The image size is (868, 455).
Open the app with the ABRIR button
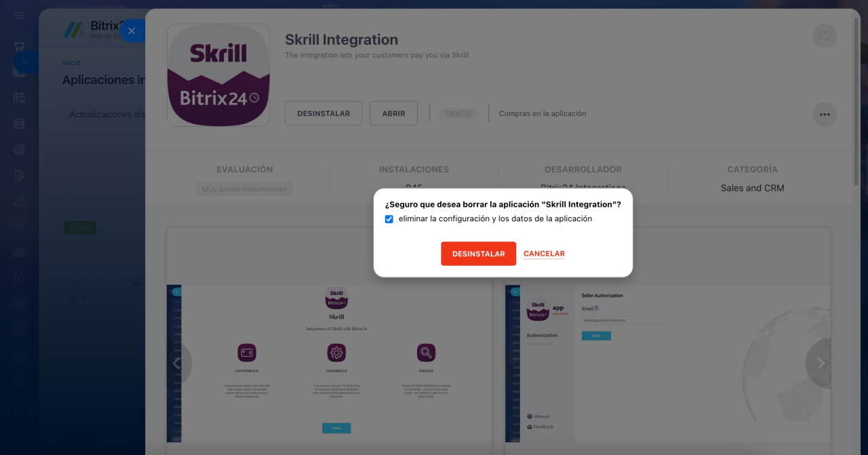393,113
